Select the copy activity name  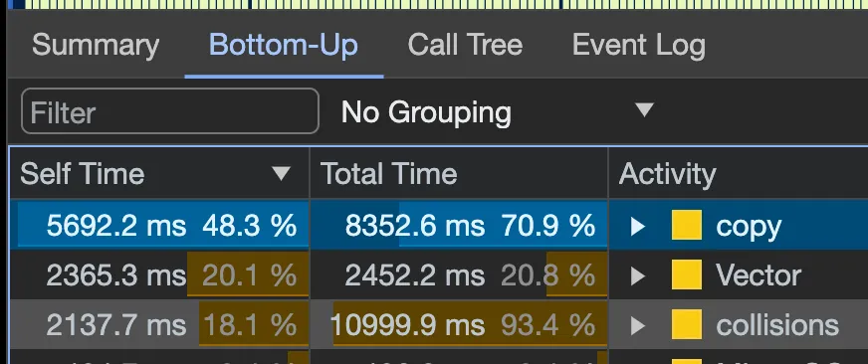[x=749, y=227]
